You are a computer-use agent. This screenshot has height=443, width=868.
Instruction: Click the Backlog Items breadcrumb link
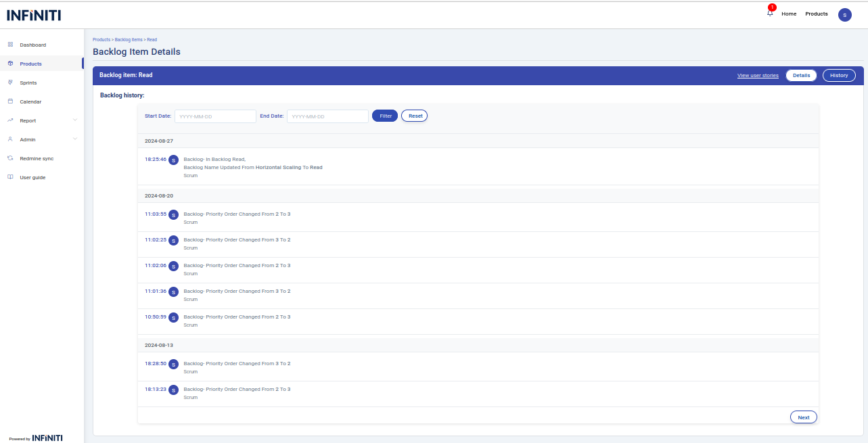click(129, 40)
